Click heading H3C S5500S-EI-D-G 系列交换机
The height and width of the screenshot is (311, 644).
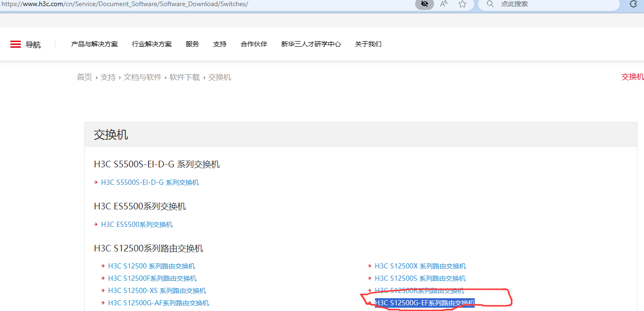coord(157,164)
